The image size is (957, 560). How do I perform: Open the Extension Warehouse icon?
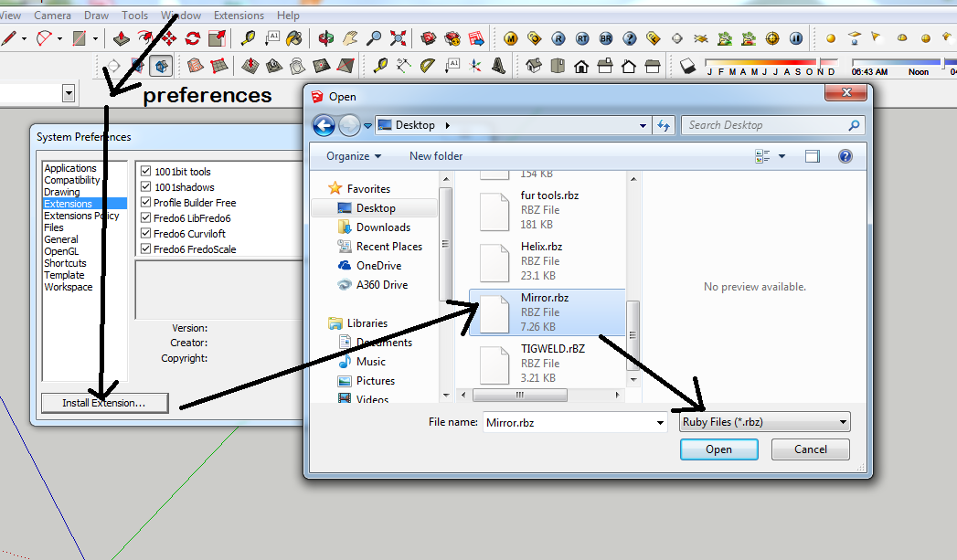452,39
